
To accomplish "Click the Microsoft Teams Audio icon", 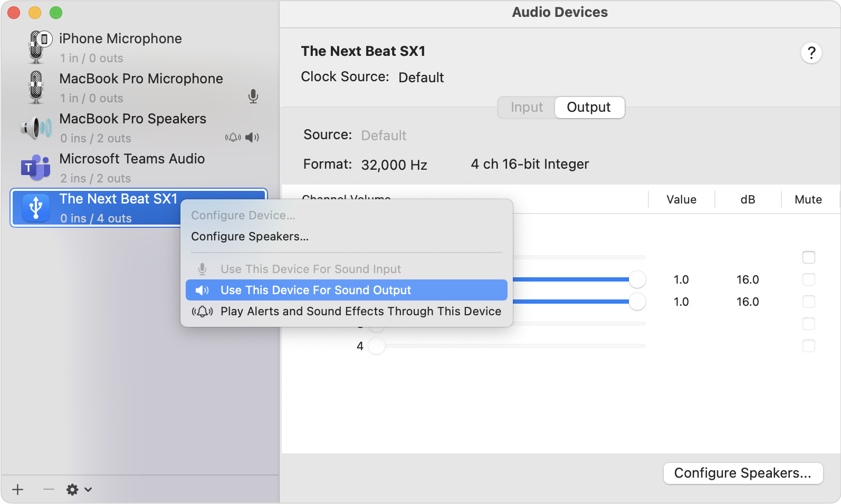I will 36,168.
